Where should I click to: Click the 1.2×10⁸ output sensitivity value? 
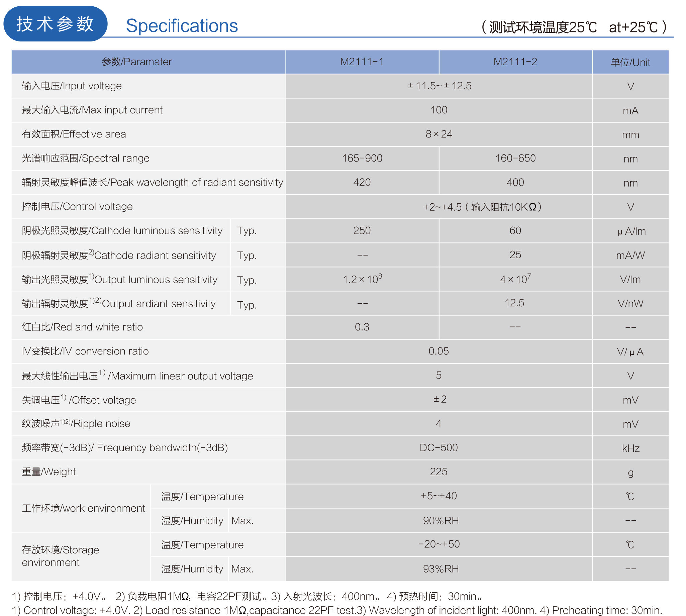[362, 279]
